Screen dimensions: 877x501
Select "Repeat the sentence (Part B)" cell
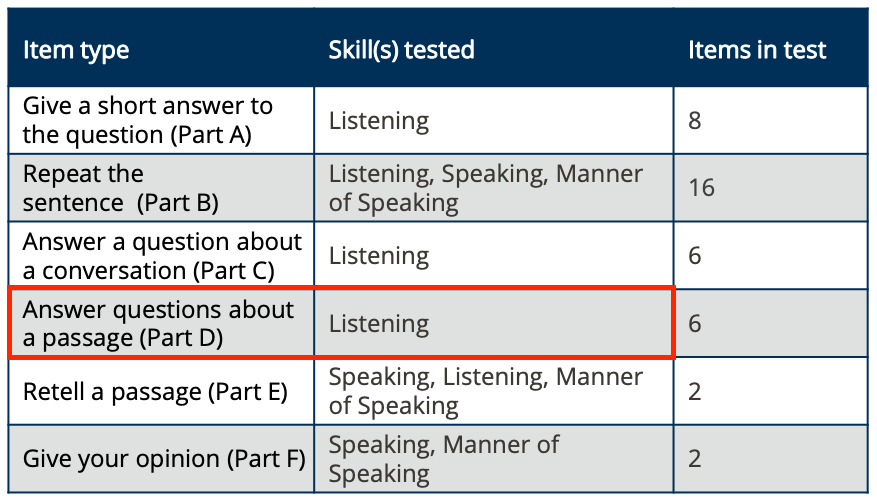coord(121,188)
